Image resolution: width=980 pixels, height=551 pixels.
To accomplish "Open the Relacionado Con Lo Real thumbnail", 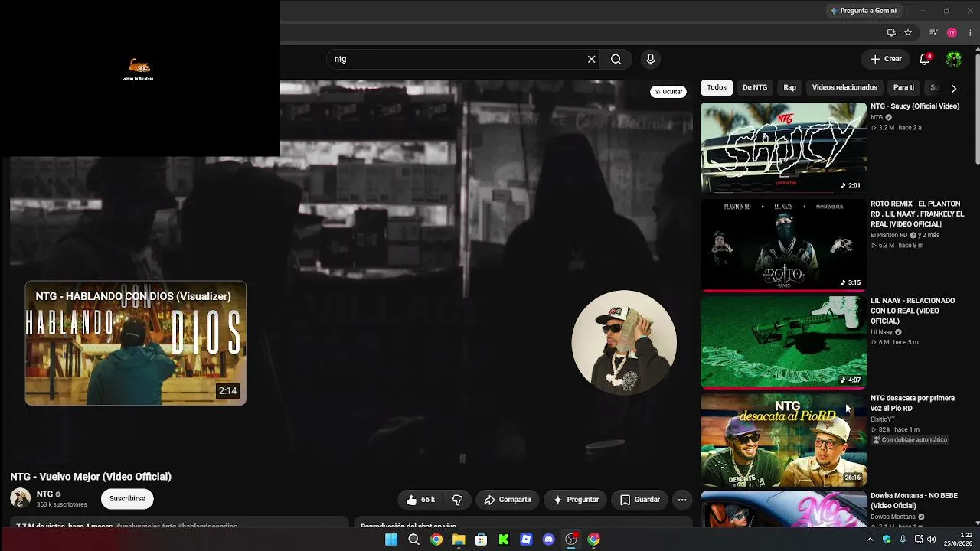I will click(783, 342).
